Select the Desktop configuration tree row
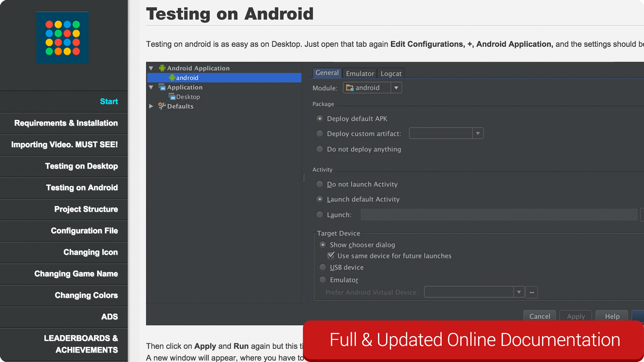Screen dimensions: 644x362 tap(224, 97)
